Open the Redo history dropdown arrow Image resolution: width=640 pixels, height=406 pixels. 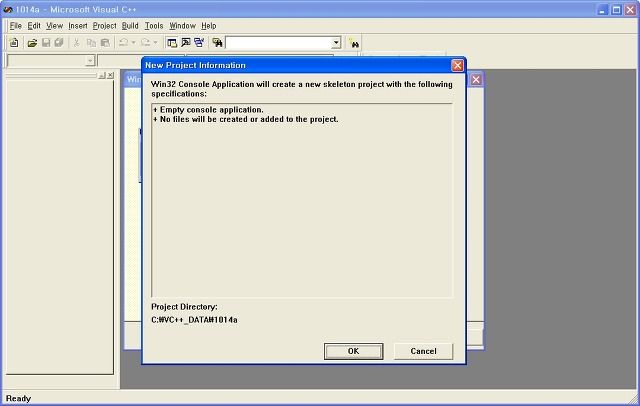click(x=155, y=42)
